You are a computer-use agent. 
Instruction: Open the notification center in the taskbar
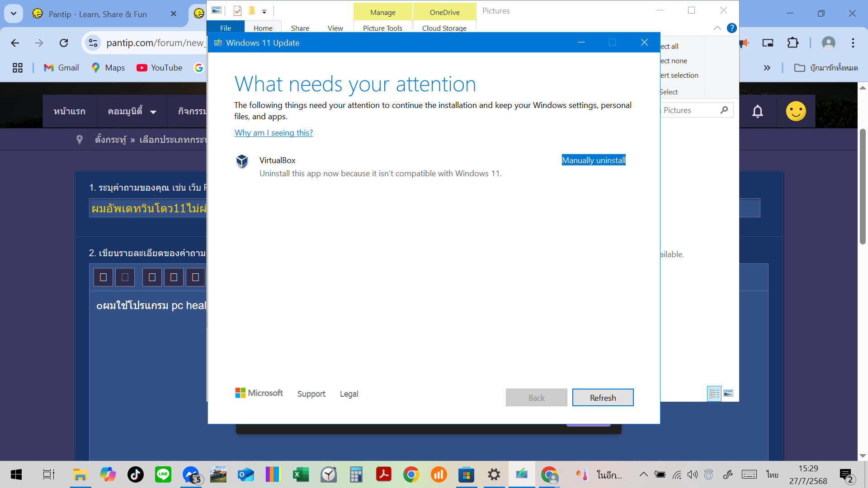(847, 475)
